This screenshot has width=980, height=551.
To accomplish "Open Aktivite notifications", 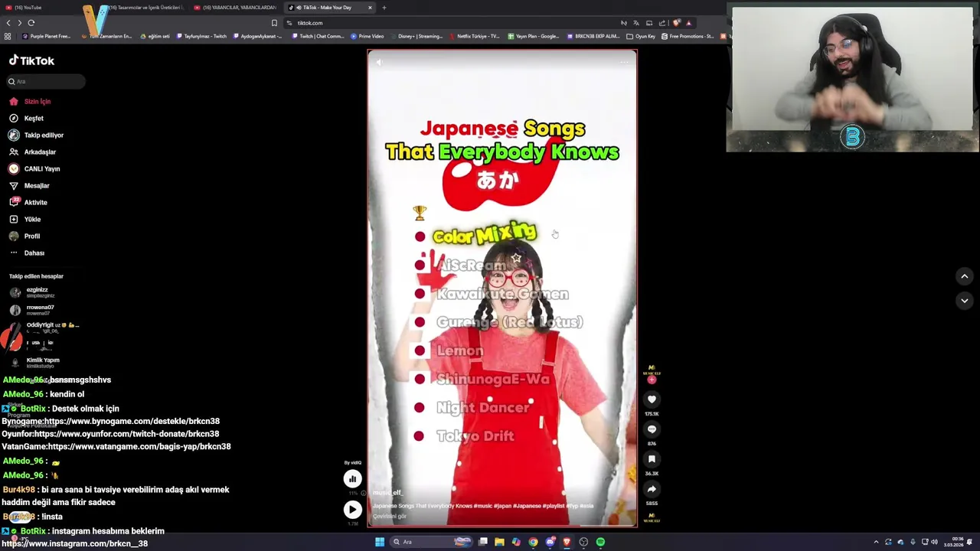I will click(28, 202).
